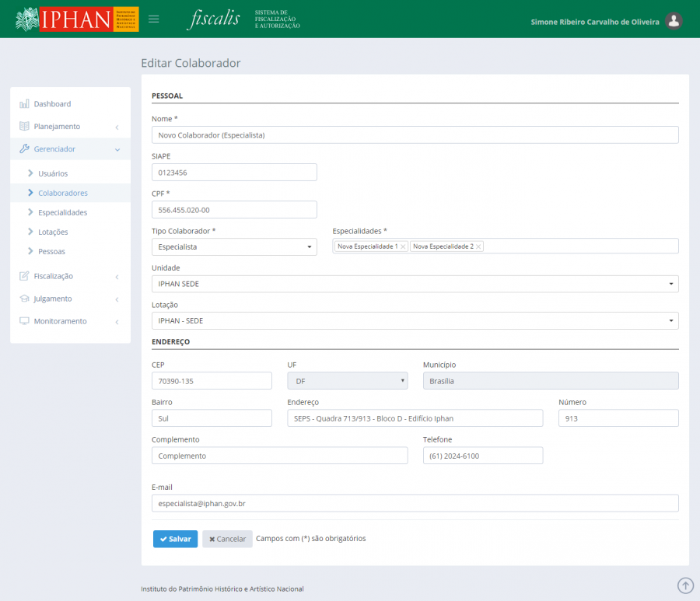This screenshot has height=601, width=700.
Task: Focus the E-mail text field
Action: click(x=415, y=503)
